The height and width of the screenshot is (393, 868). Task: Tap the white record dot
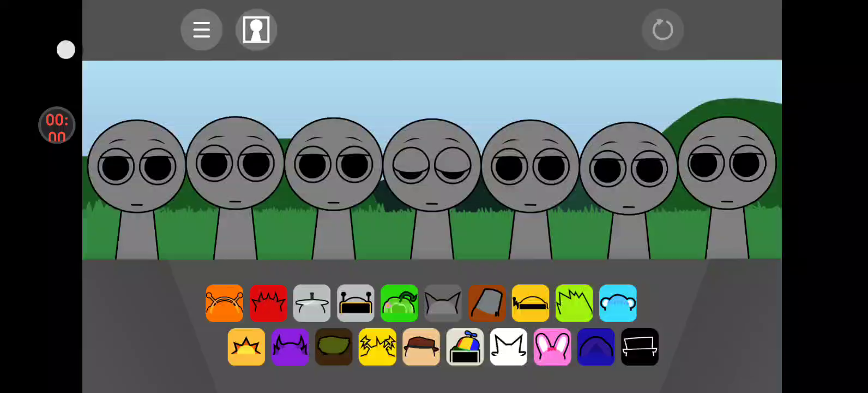66,50
